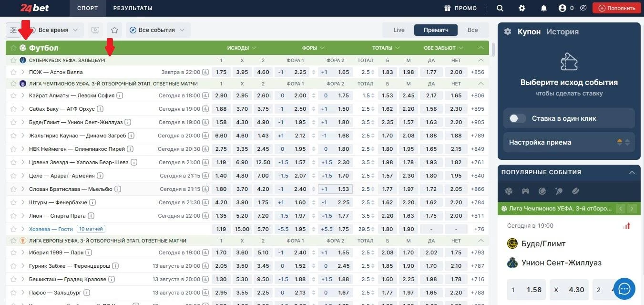Open the ОБЕ ЗАБЬЮТ market dropdown
This screenshot has height=305, width=644.
pos(444,48)
